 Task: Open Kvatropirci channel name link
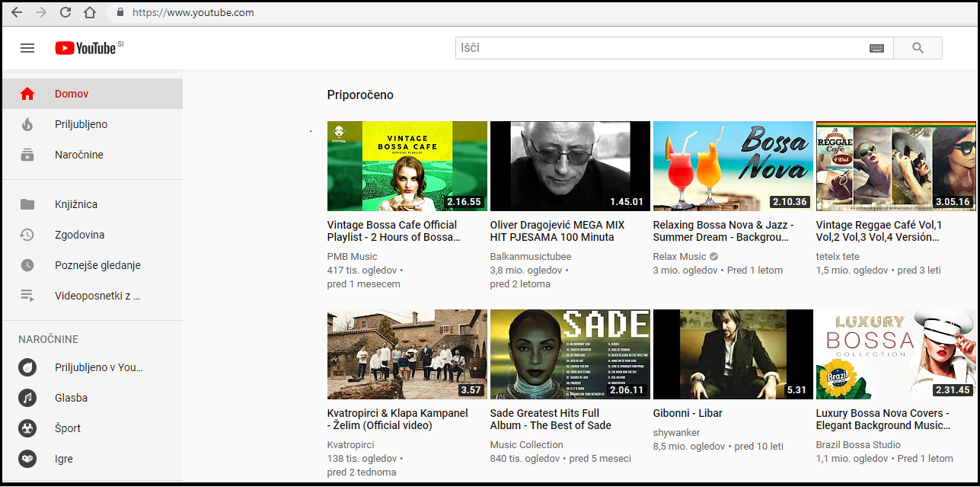(351, 445)
